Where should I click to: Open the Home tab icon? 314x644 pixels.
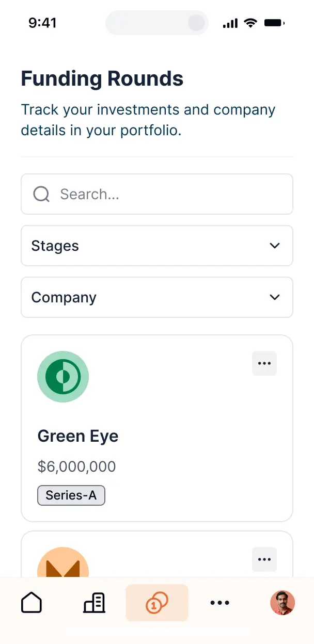tap(31, 602)
